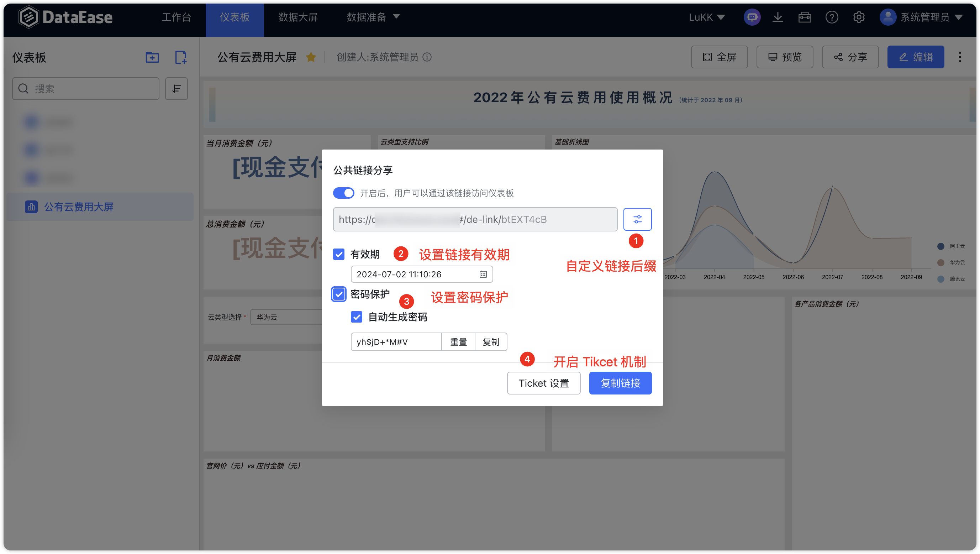Uncheck the 有效期 checkbox
This screenshot has width=980, height=554.
[x=338, y=254]
